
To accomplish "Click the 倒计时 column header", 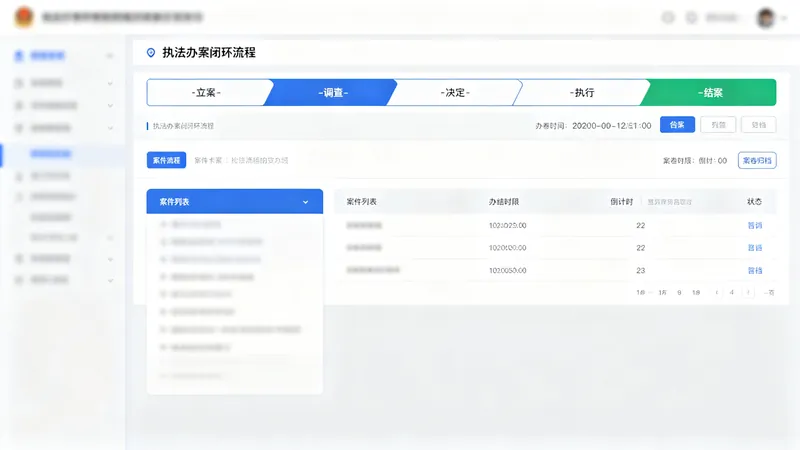I will pyautogui.click(x=621, y=202).
